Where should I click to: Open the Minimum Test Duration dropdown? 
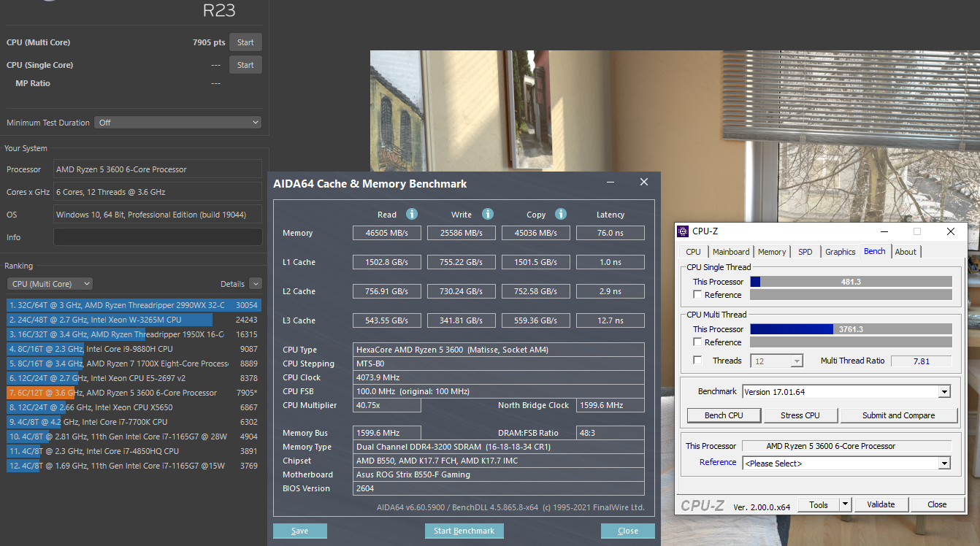(177, 123)
